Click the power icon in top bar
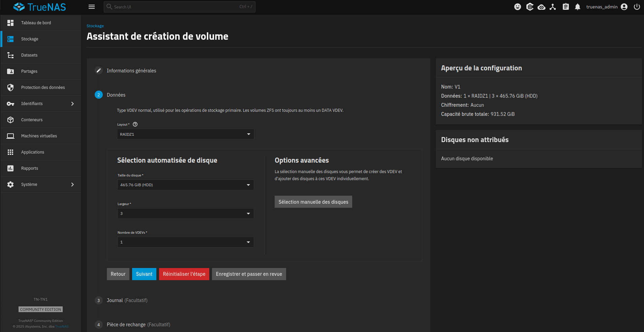 pos(637,7)
